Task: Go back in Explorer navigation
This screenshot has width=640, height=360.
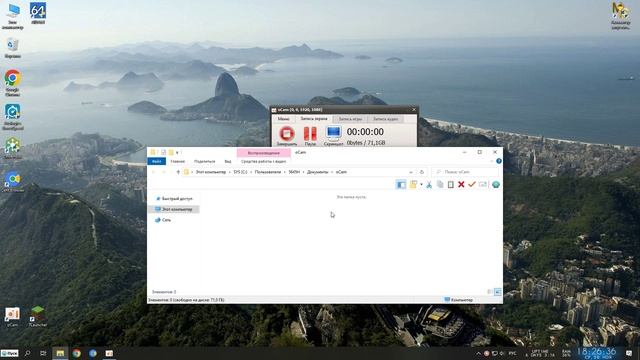Action: [x=154, y=172]
